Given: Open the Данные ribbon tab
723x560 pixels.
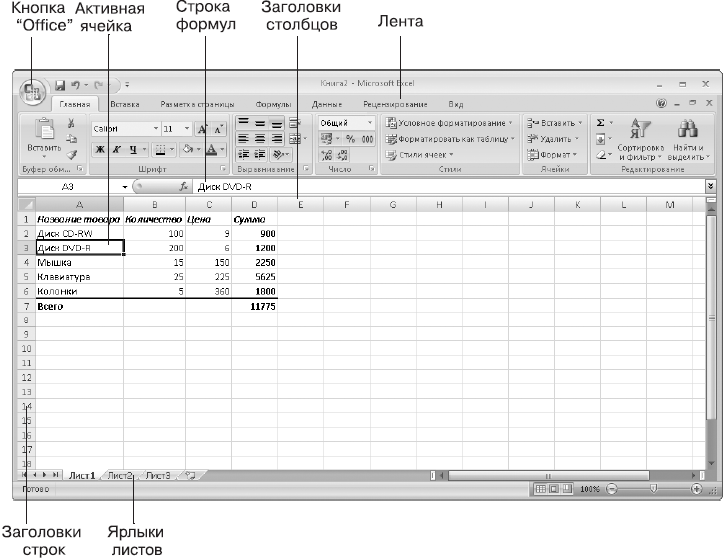Looking at the screenshot, I should pos(327,104).
